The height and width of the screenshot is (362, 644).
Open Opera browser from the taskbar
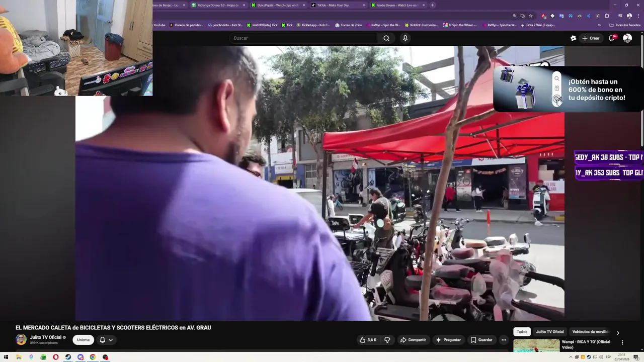(x=55, y=357)
